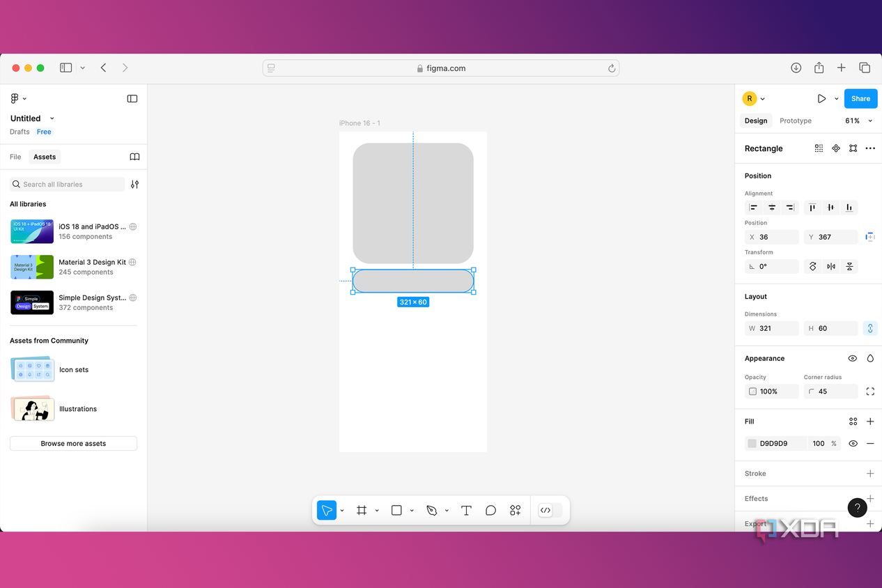Toggle position constraints icon
This screenshot has height=588, width=882.
870,237
